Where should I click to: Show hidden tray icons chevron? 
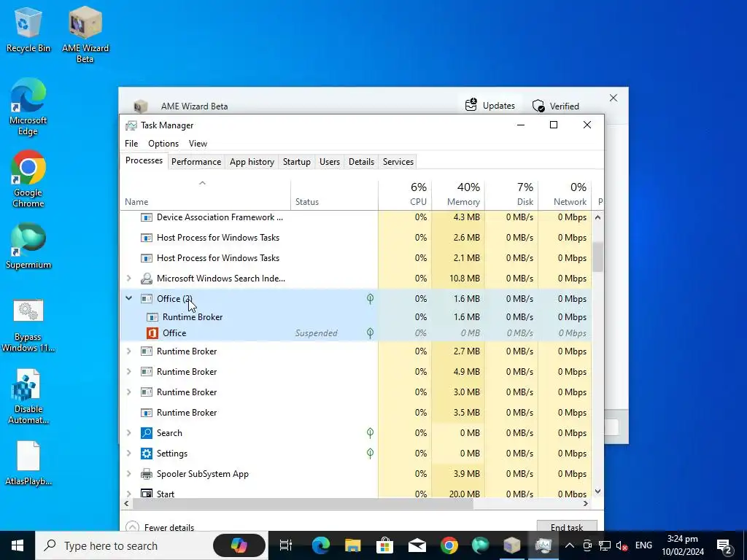(570, 545)
